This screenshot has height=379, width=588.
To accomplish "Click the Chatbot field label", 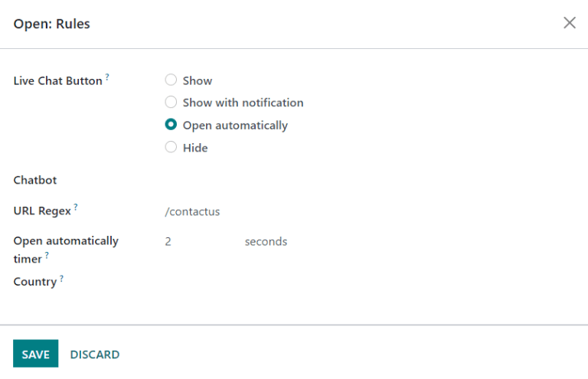I will click(x=35, y=181).
